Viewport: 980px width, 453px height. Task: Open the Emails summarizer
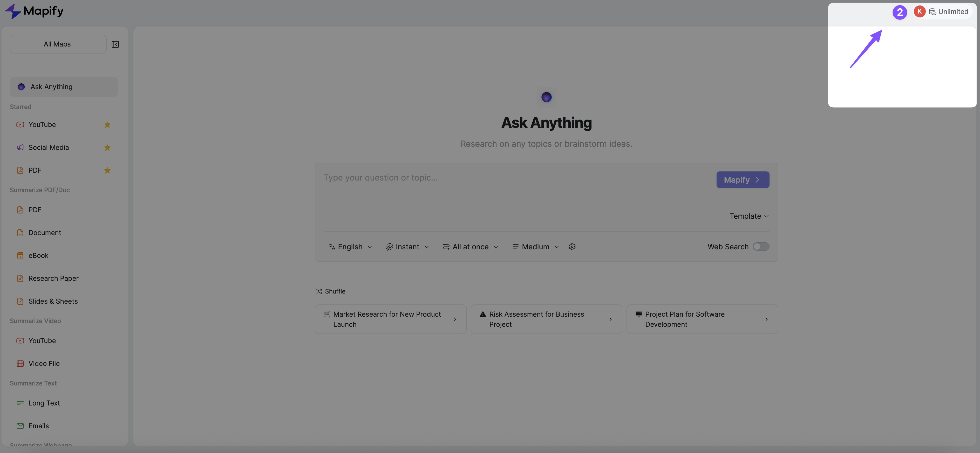coord(38,425)
